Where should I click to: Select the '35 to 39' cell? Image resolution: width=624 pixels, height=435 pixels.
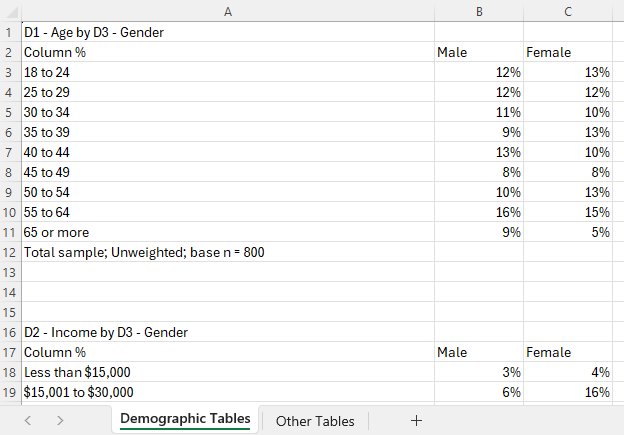pos(228,132)
